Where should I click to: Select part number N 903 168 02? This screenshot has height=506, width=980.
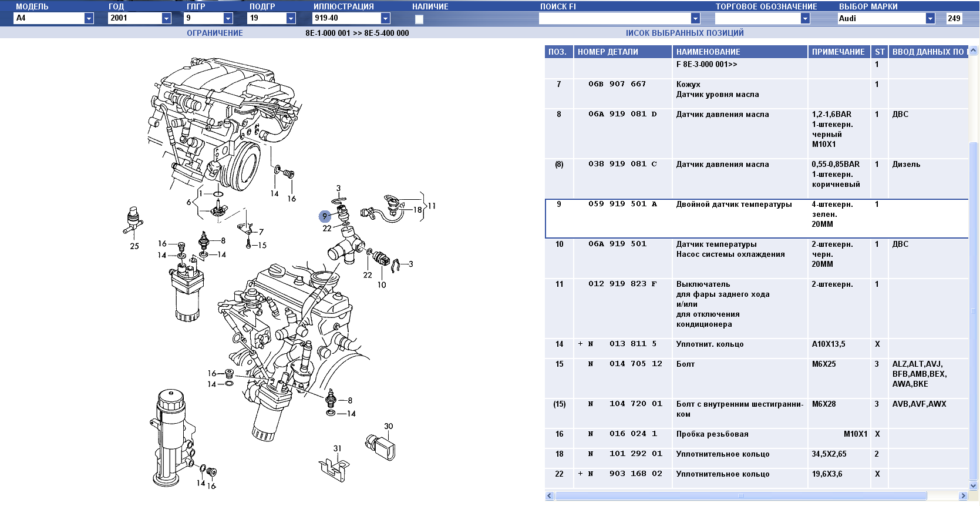tap(625, 474)
